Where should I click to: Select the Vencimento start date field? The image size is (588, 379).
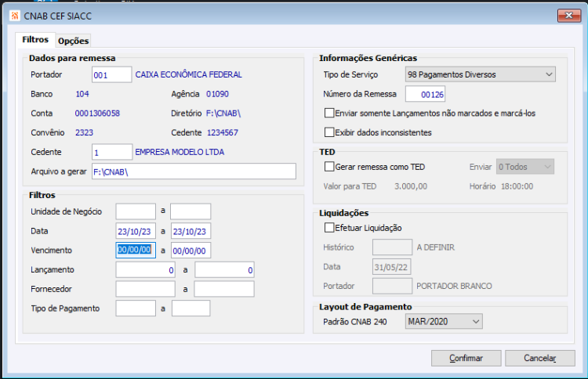[136, 250]
